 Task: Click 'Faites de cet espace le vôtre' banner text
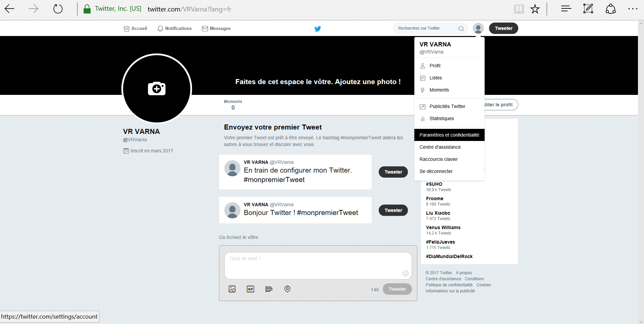[x=318, y=82]
